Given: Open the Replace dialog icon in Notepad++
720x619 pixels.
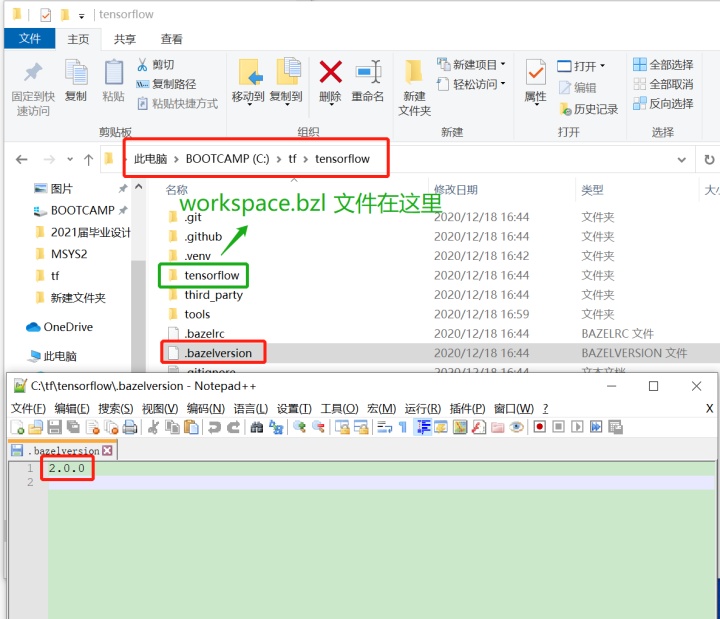Looking at the screenshot, I should [276, 428].
